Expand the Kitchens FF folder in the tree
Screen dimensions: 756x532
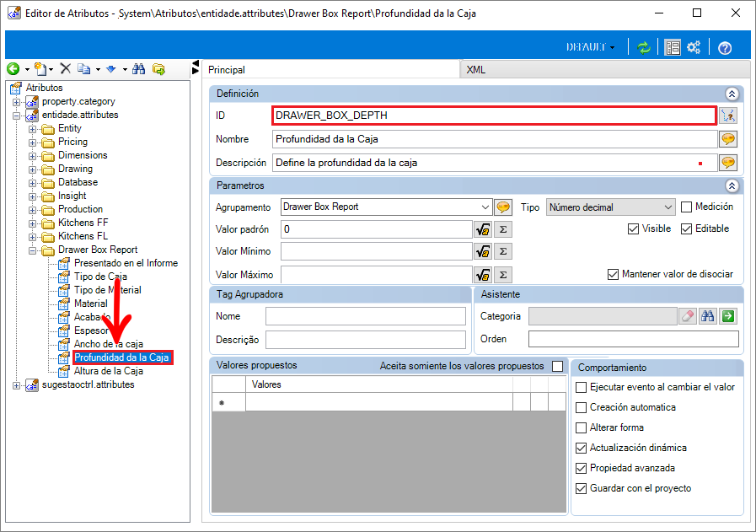(32, 223)
